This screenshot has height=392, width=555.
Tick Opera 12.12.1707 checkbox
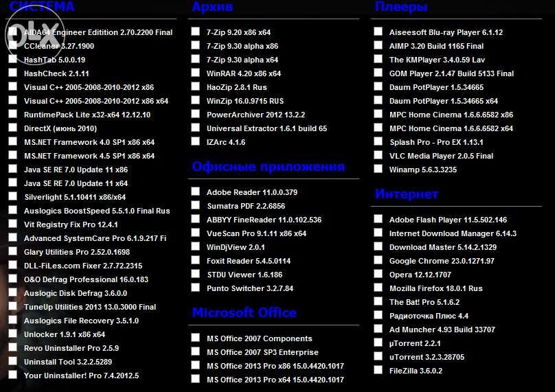click(x=378, y=274)
